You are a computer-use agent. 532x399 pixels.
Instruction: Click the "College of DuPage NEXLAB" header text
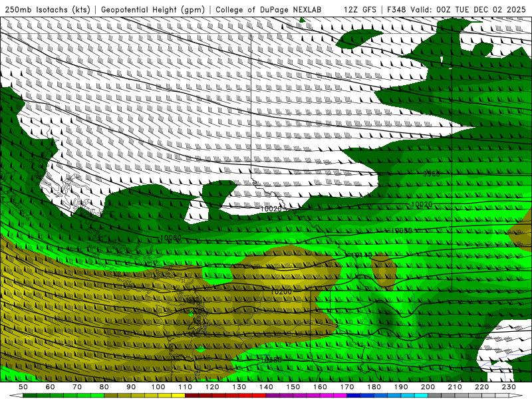click(269, 9)
